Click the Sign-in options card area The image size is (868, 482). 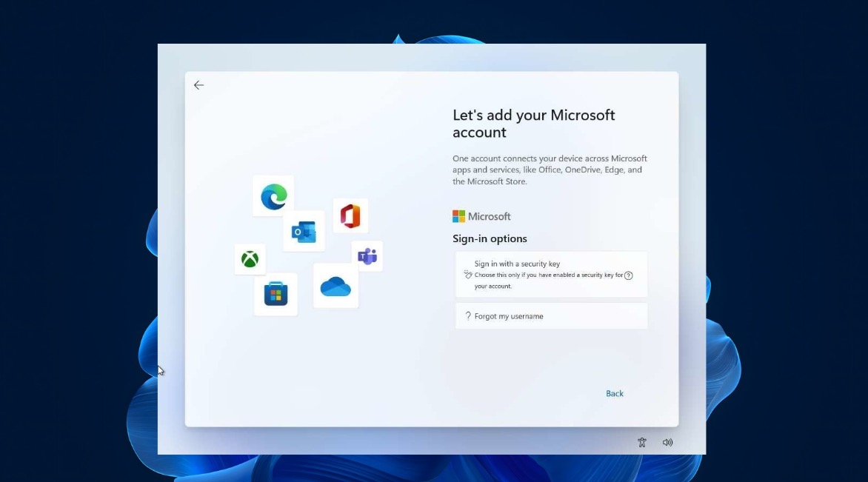490,238
